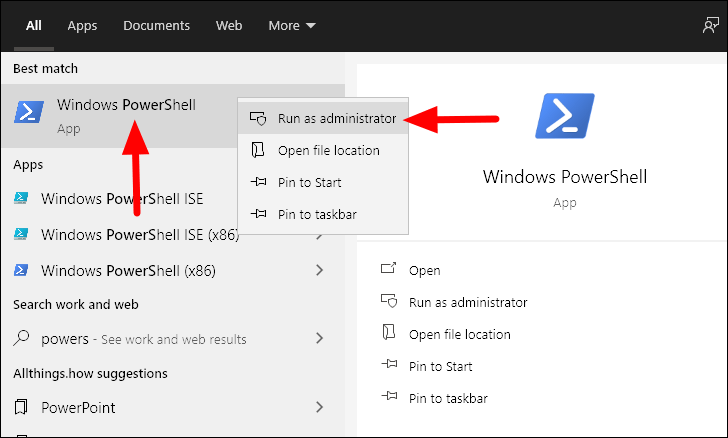
Task: Choose Pin to Start in context menu
Action: pyautogui.click(x=323, y=183)
